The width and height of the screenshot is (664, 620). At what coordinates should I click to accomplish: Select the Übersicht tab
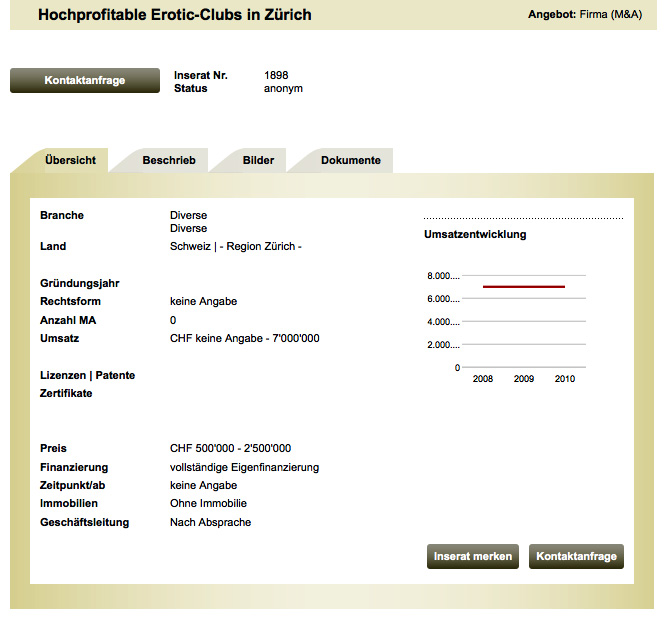tap(70, 160)
